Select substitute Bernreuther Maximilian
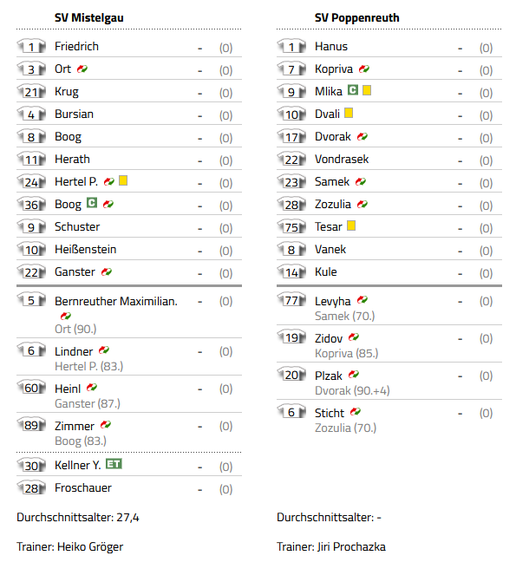This screenshot has width=516, height=562. coord(116,301)
